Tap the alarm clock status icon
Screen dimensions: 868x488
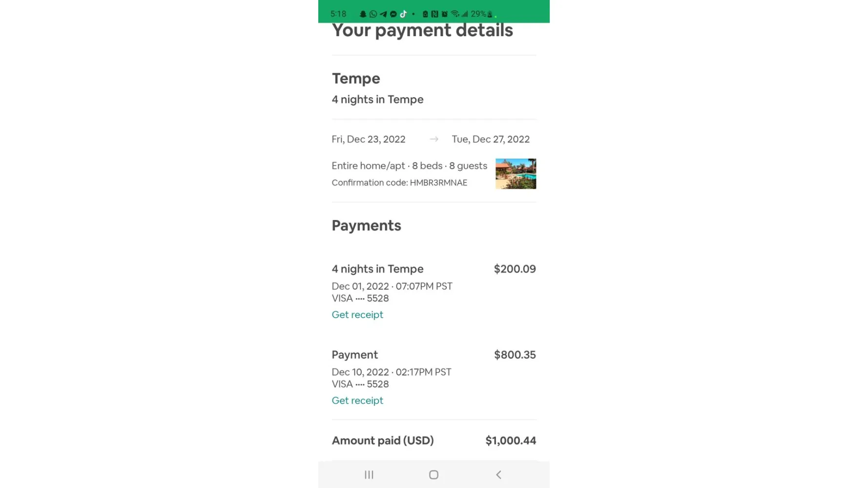click(444, 14)
